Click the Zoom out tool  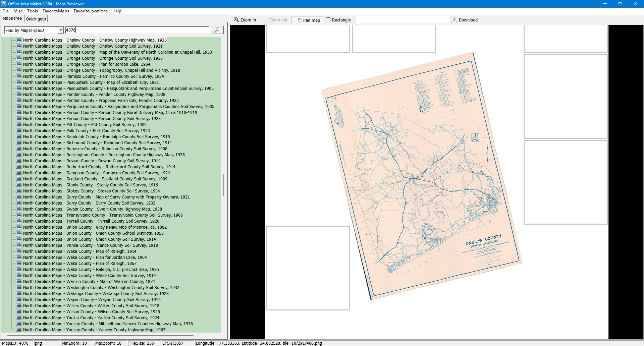pyautogui.click(x=278, y=20)
